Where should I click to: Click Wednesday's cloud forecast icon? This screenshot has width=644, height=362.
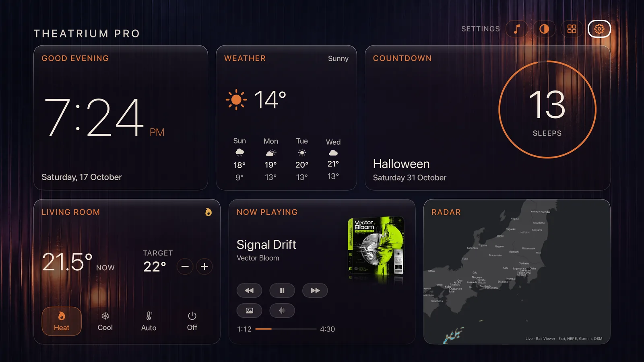click(333, 153)
